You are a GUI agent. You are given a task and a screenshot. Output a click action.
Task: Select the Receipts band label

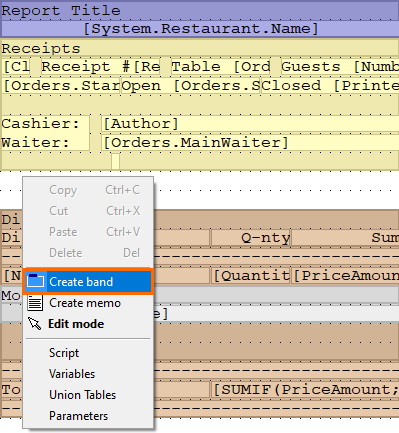[41, 49]
